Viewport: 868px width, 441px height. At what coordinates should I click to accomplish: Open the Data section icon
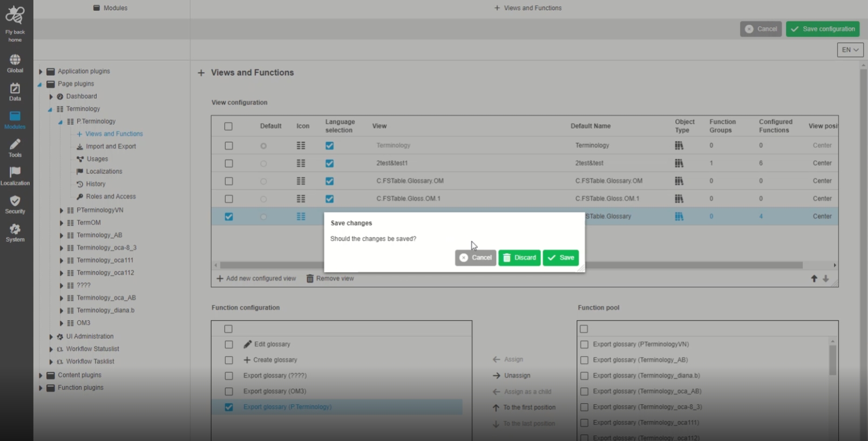point(15,89)
